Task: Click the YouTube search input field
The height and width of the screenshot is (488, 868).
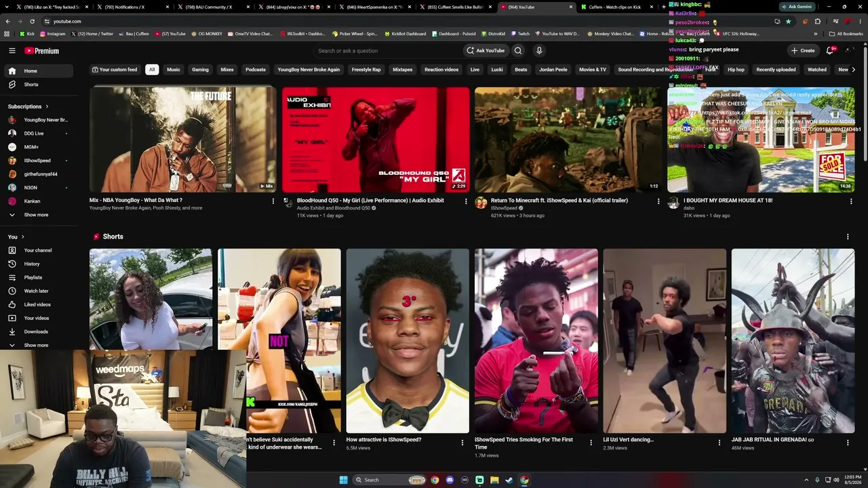Action: (x=387, y=51)
